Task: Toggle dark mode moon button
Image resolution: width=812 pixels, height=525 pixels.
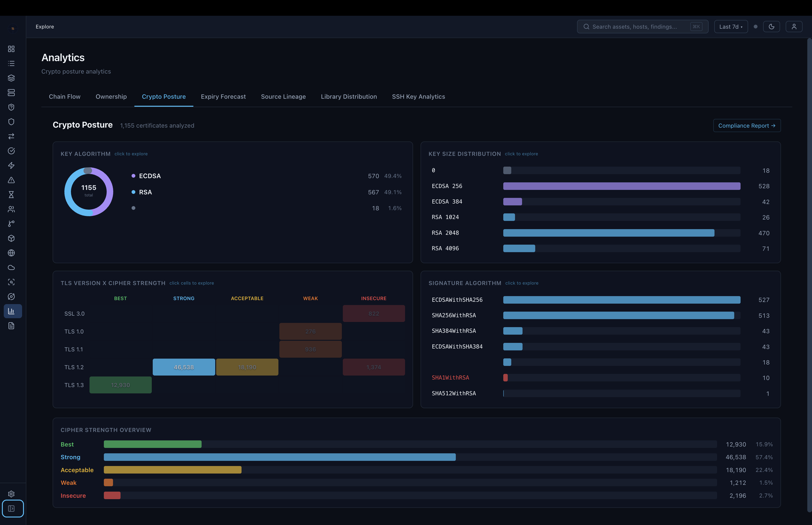Action: (x=771, y=27)
